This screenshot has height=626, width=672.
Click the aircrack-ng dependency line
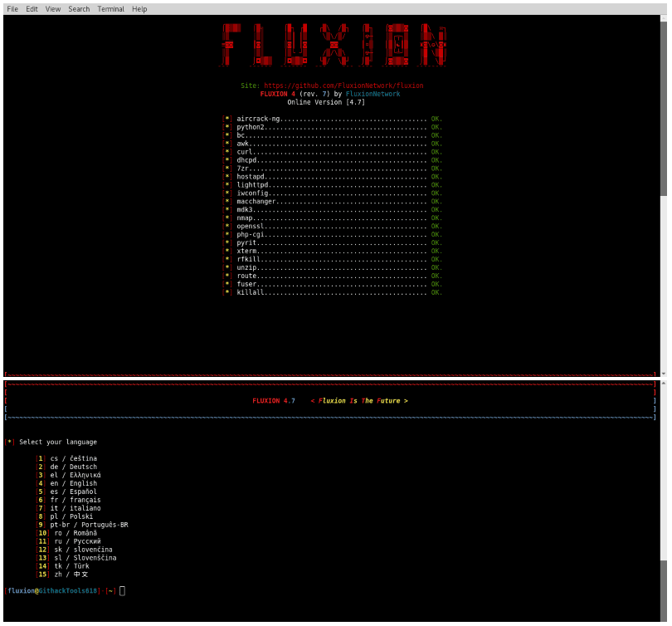(x=332, y=119)
